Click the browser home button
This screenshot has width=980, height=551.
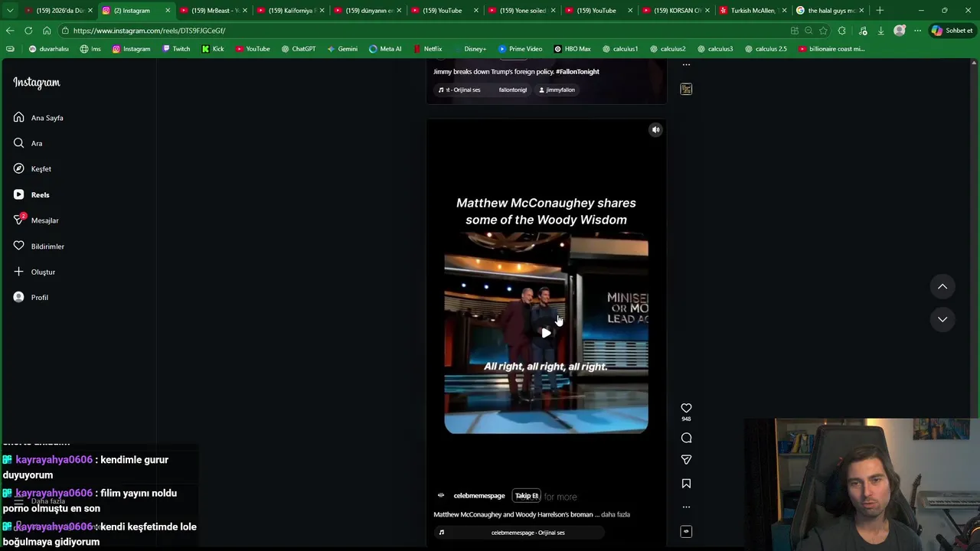(x=47, y=31)
